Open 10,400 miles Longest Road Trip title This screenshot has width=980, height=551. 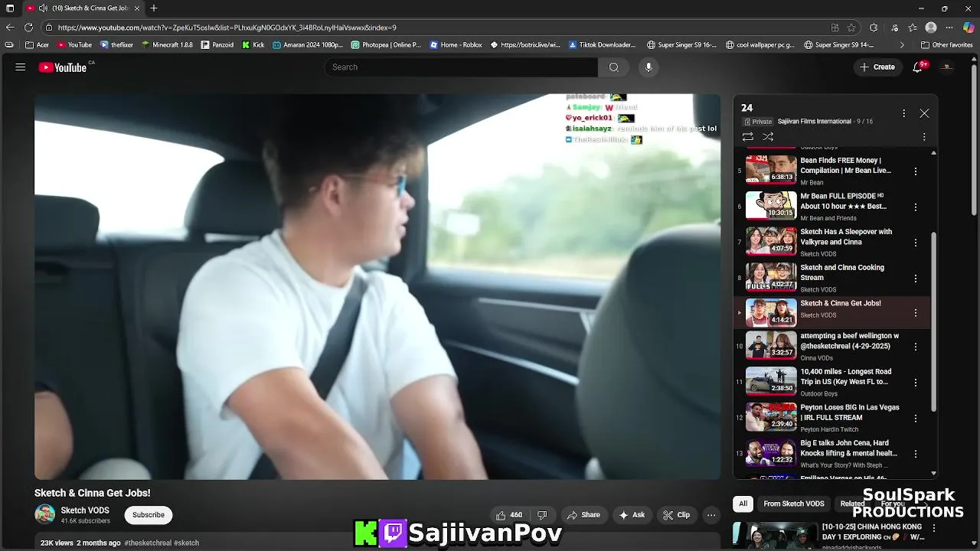click(845, 377)
